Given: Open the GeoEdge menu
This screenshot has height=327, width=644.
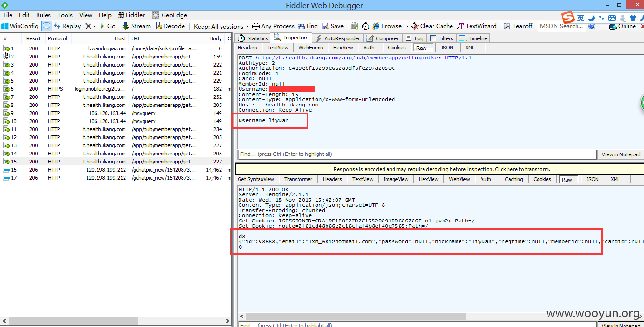Looking at the screenshot, I should coord(170,15).
